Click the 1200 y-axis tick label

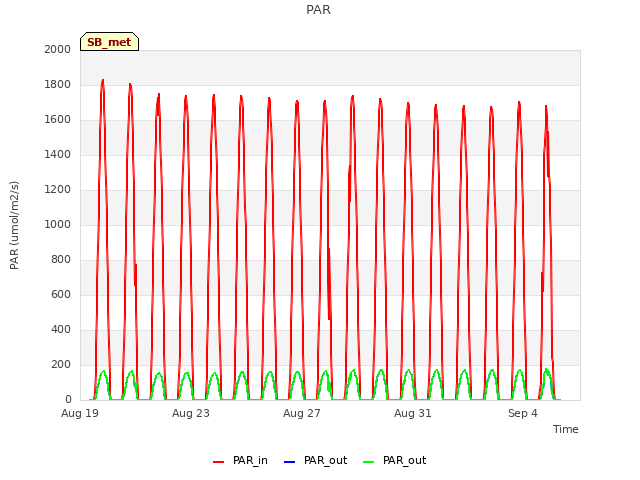coord(58,189)
